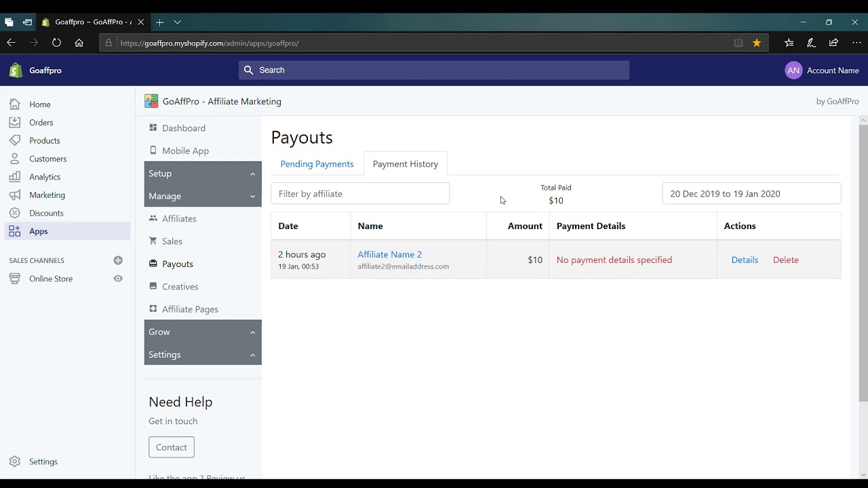Focus the Shopify Search box
This screenshot has height=488, width=868.
(434, 70)
